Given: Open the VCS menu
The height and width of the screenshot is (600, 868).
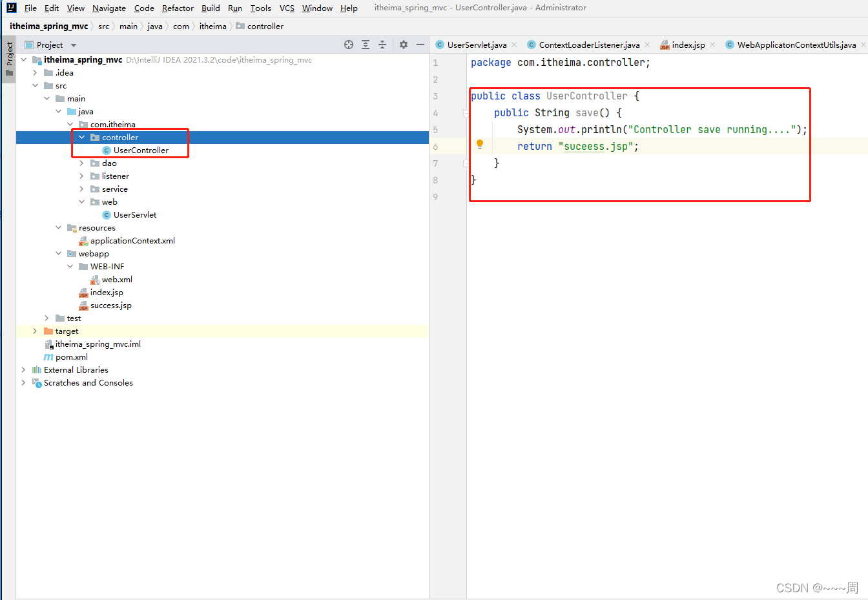Looking at the screenshot, I should (287, 8).
